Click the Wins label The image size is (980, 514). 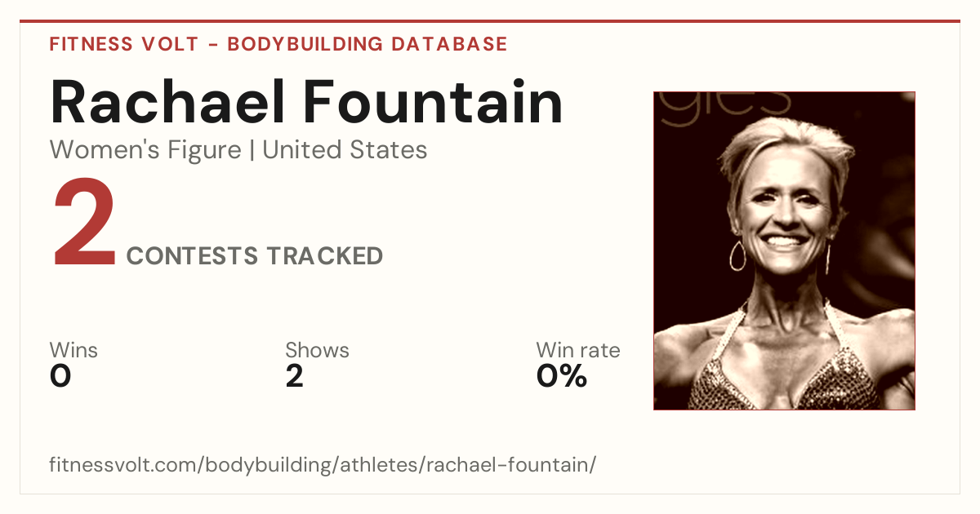73,350
